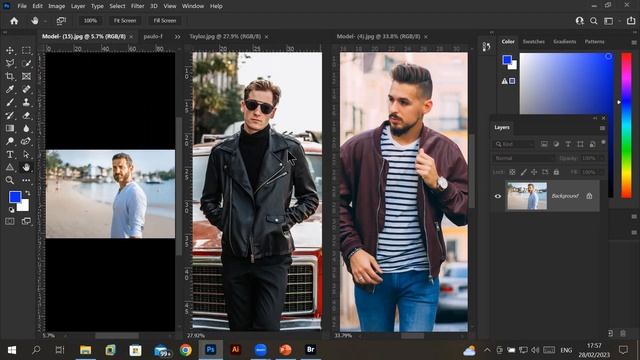Image resolution: width=640 pixels, height=360 pixels.
Task: Select the Brush tool
Action: point(10,102)
